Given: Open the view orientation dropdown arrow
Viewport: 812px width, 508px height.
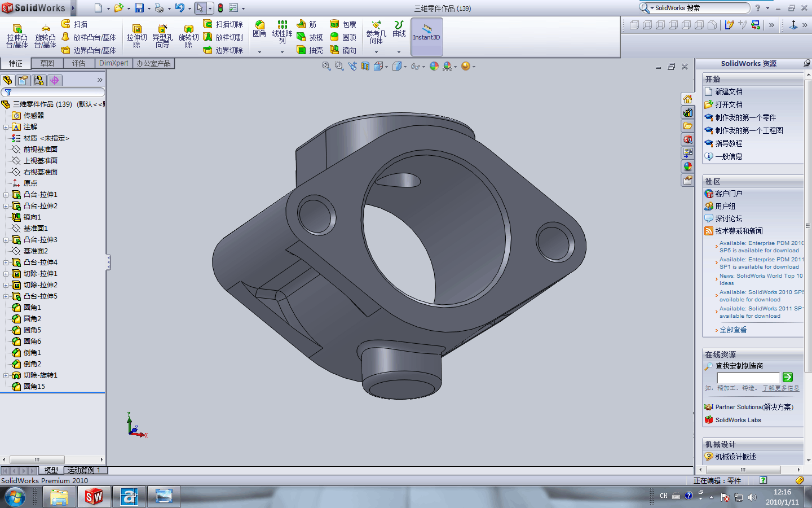Looking at the screenshot, I should click(x=387, y=66).
